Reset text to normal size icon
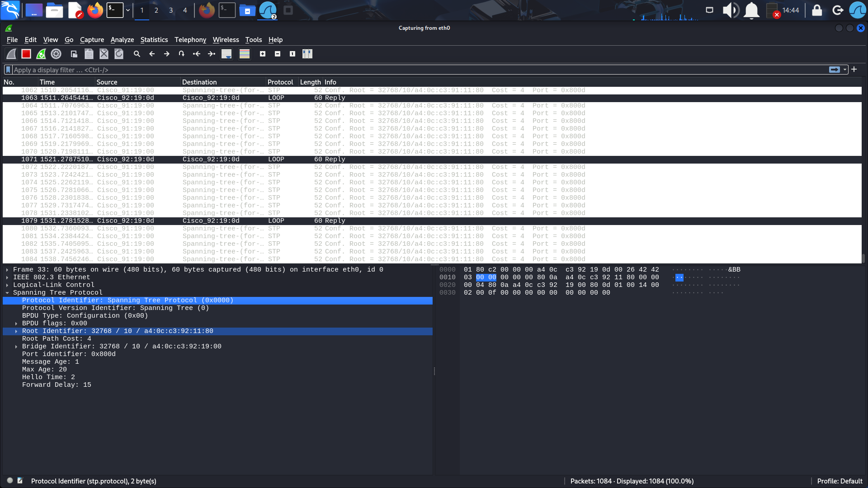 (292, 54)
